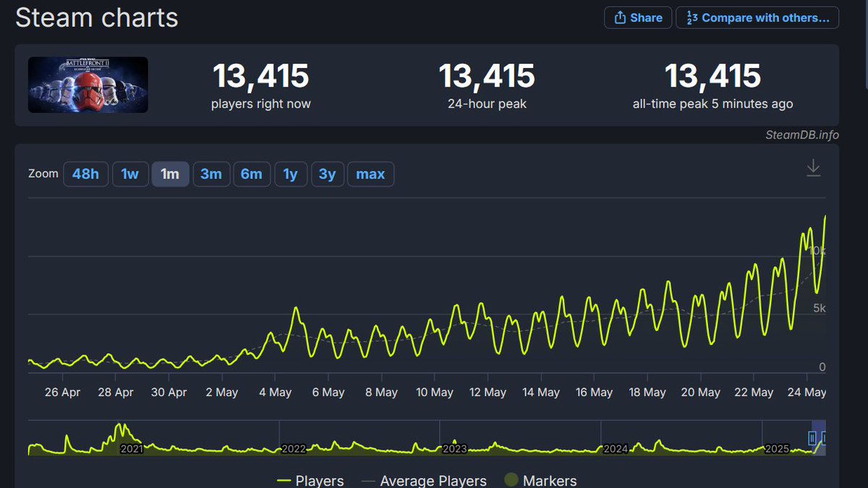Select the 48h zoom range

pyautogui.click(x=85, y=174)
